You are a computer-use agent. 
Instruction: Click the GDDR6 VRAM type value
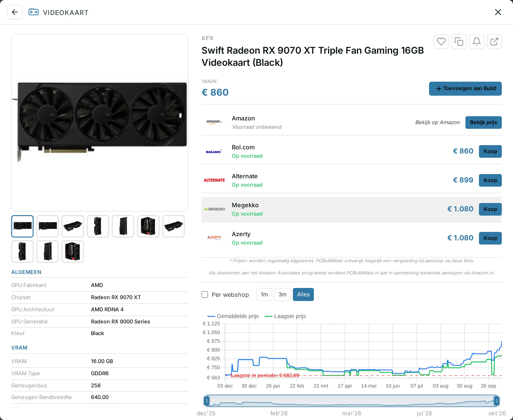100,373
